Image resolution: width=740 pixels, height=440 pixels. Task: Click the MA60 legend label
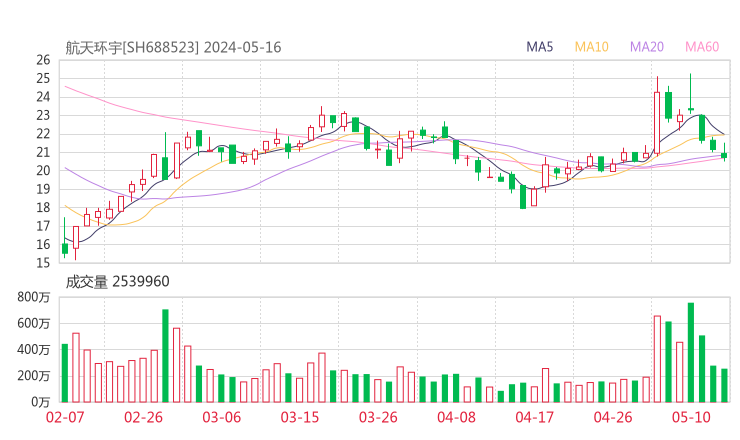702,47
